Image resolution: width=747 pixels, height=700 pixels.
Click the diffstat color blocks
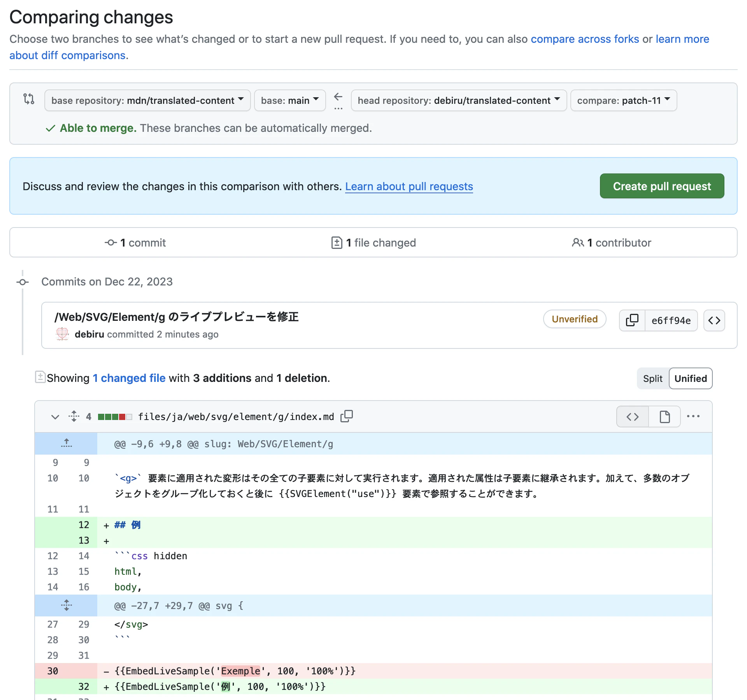(115, 416)
